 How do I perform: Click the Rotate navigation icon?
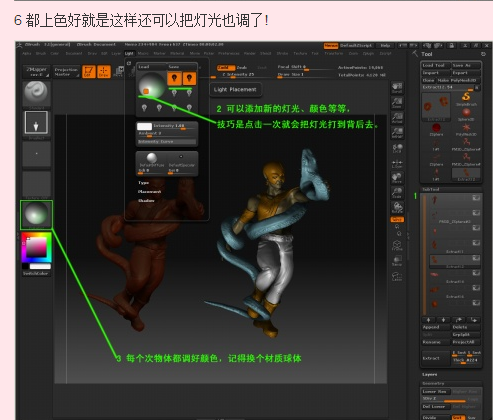pyautogui.click(x=397, y=207)
